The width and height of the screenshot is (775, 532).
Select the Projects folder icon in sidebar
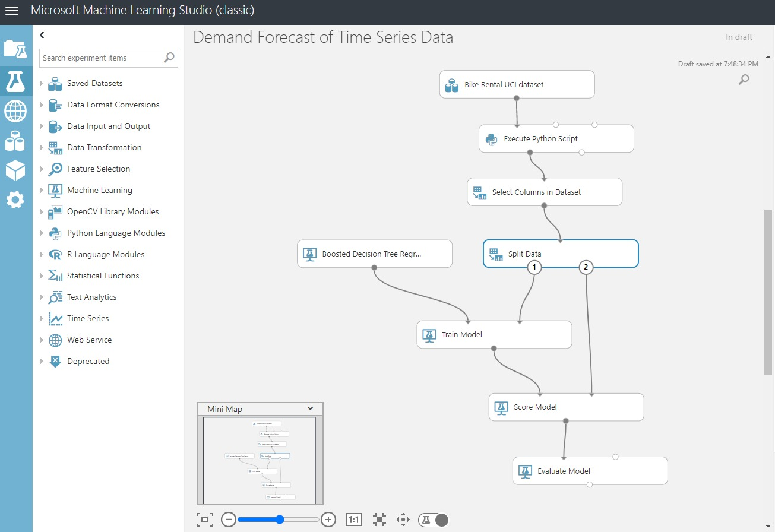click(16, 50)
